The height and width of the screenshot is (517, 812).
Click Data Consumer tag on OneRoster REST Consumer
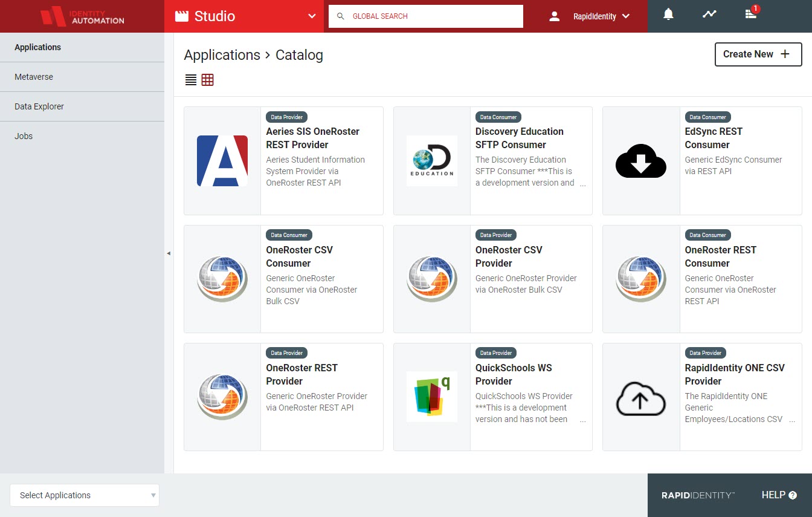(x=708, y=235)
